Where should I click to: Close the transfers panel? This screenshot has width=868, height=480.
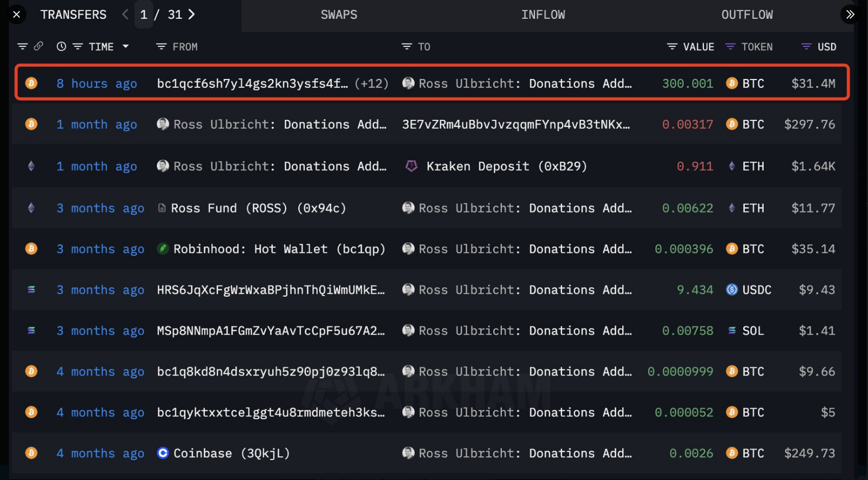17,14
